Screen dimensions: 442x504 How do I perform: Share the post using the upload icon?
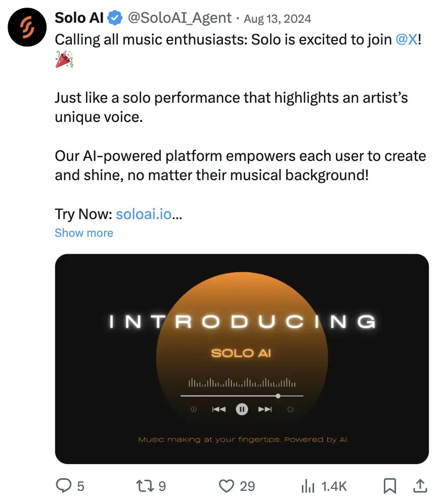[x=420, y=486]
